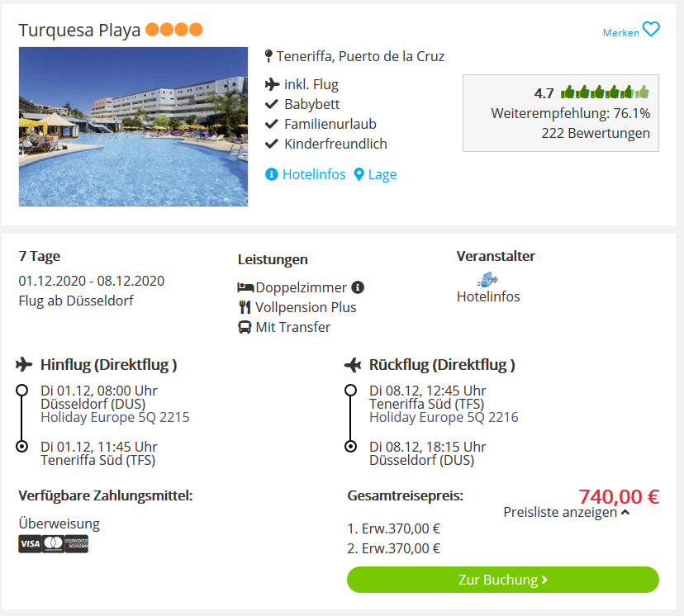Open the Lage location link
Screen dimensions: 684x616
[375, 174]
